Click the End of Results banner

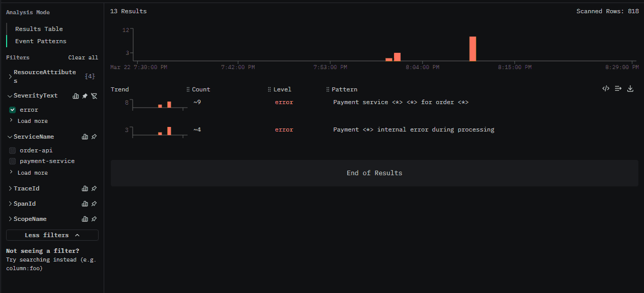click(x=375, y=173)
